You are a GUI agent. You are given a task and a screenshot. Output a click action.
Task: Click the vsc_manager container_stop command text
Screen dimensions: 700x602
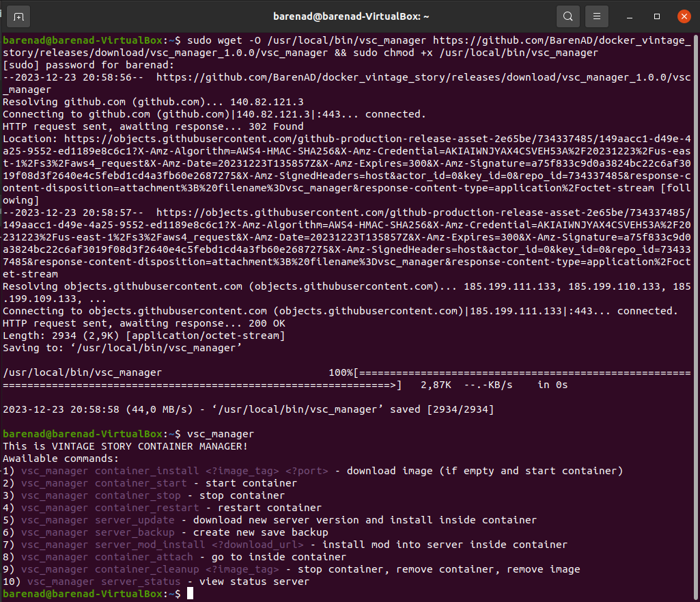(101, 495)
